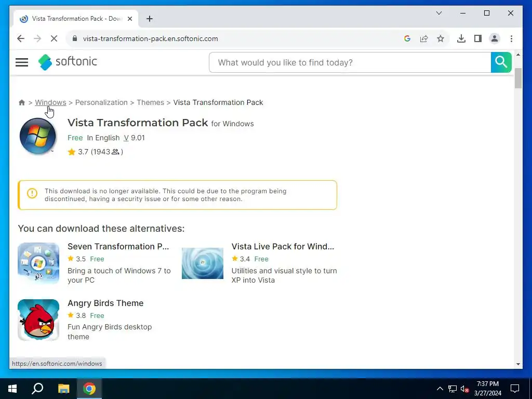Click the Google icon in the address bar
532x399 pixels.
[407, 38]
